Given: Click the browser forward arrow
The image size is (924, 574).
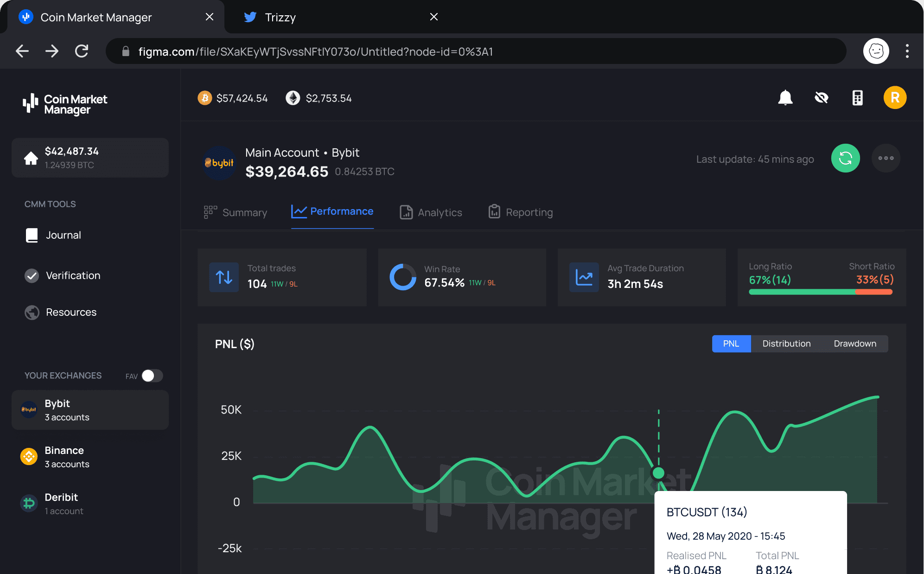Looking at the screenshot, I should click(x=52, y=51).
